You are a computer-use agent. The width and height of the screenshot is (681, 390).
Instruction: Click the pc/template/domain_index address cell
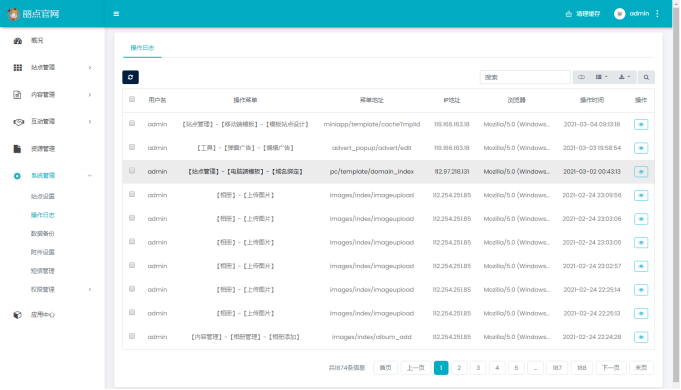click(372, 172)
